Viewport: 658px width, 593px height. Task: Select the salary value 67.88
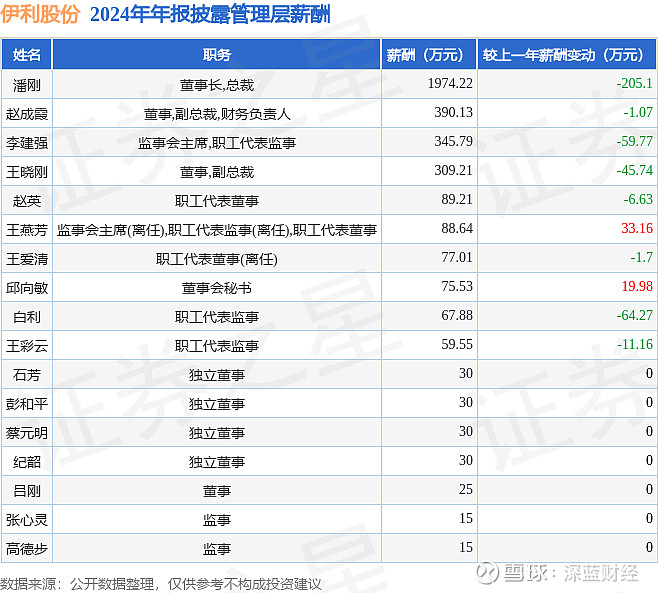point(457,315)
